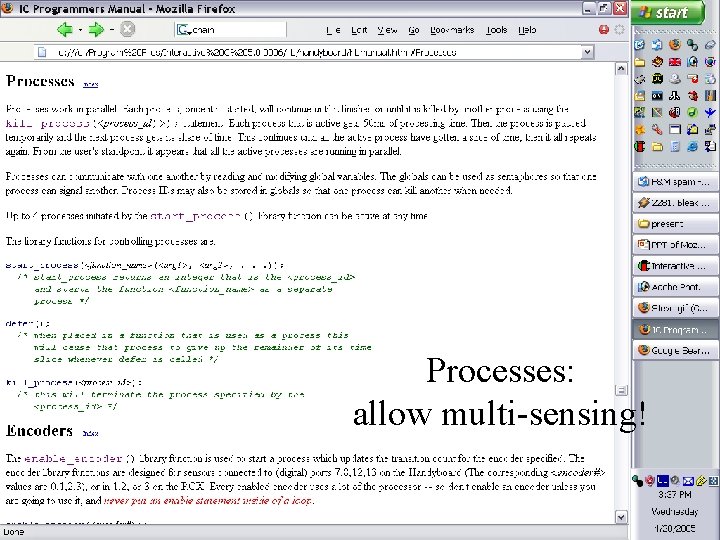Click the index link next to Encoders heading

[90, 433]
